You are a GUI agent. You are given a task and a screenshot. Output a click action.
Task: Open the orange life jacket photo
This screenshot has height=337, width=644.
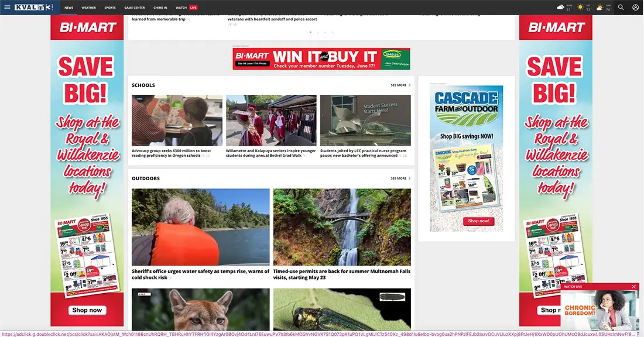[200, 227]
